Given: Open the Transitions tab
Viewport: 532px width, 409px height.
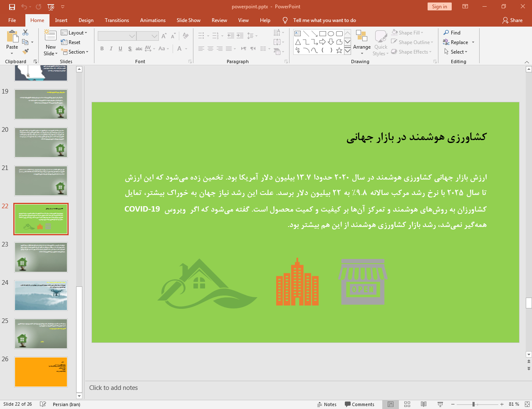Looking at the screenshot, I should (x=117, y=20).
